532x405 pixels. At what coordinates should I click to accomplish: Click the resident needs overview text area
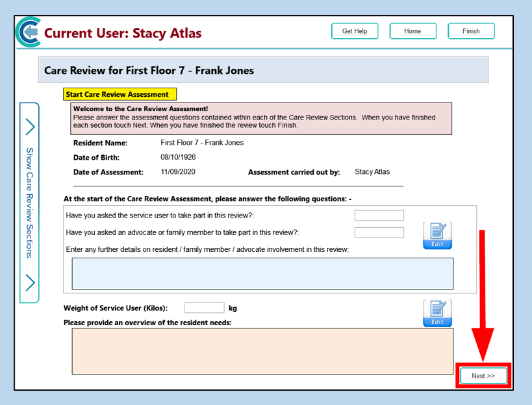[x=262, y=351]
